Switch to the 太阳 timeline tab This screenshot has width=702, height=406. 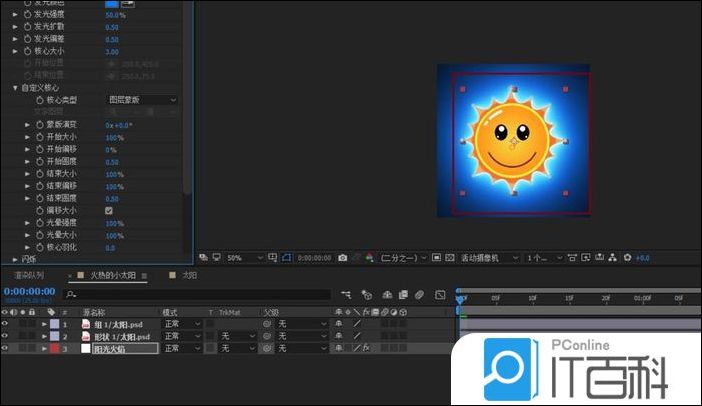pos(187,274)
